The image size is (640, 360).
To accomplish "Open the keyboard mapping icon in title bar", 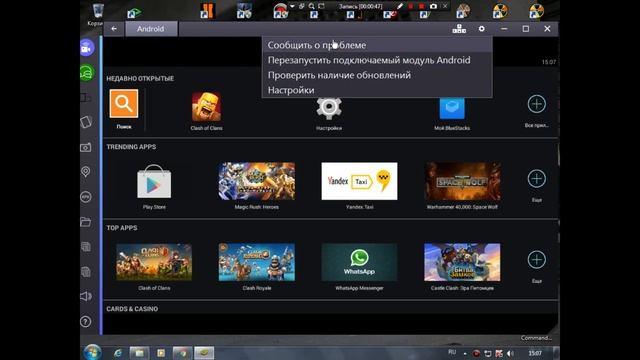I will (459, 29).
